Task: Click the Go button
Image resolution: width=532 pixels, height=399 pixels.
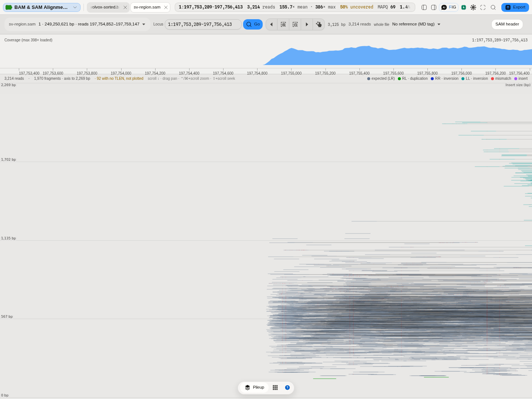Action: point(253,24)
